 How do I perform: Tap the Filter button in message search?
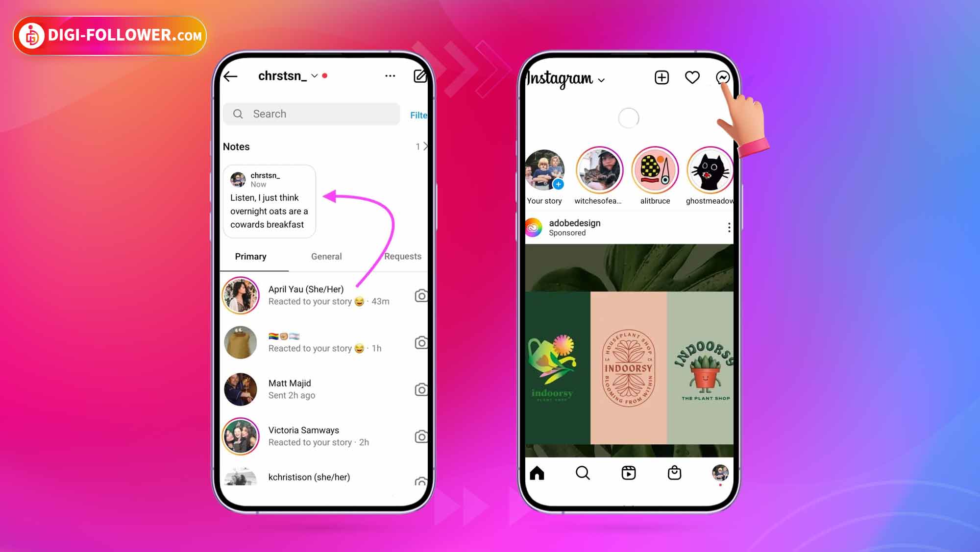418,115
